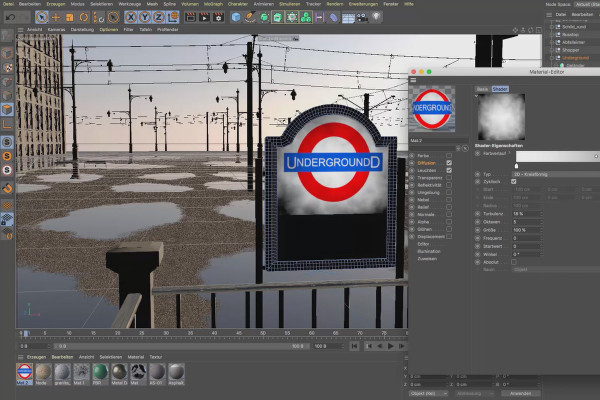
Task: Toggle the X axis lock
Action: tap(131, 17)
